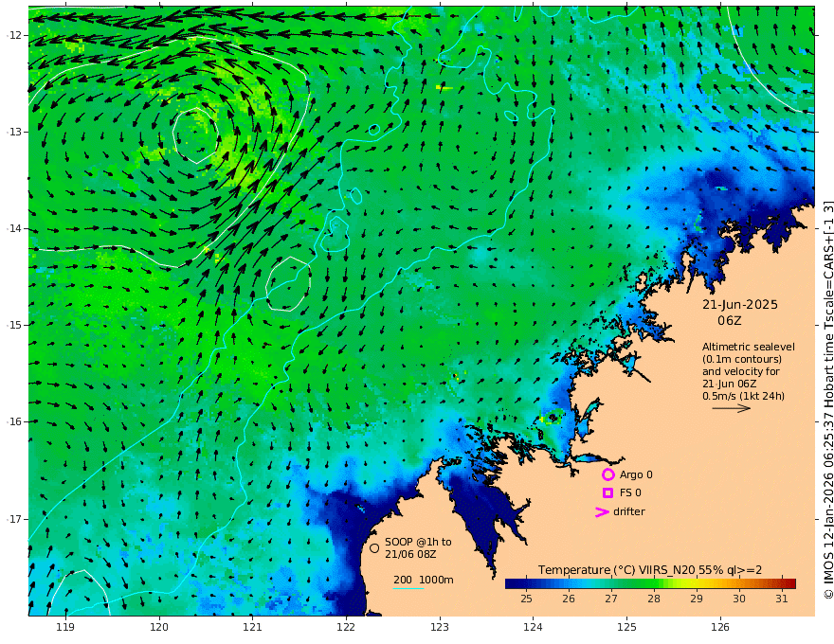
Task: Click the cyan 200m isobath legend line
Action: [408, 589]
